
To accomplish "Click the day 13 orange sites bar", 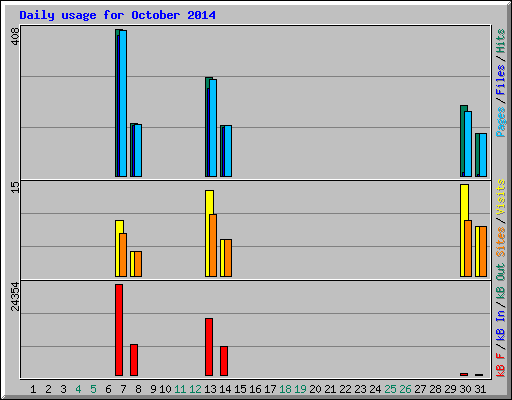I will pos(213,245).
